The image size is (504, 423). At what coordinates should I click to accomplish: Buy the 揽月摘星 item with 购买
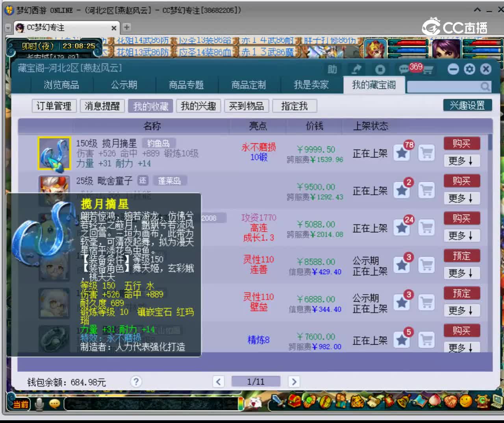click(462, 143)
